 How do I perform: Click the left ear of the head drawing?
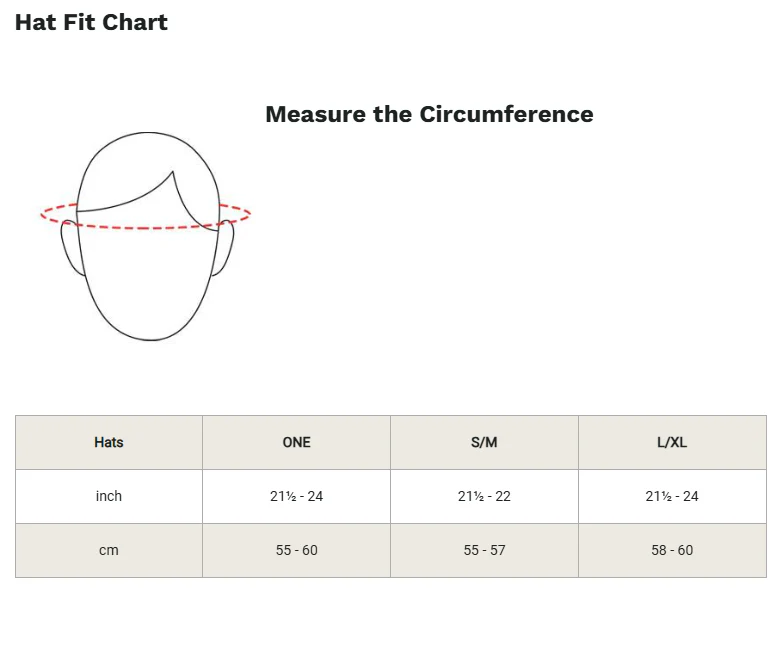pyautogui.click(x=71, y=248)
